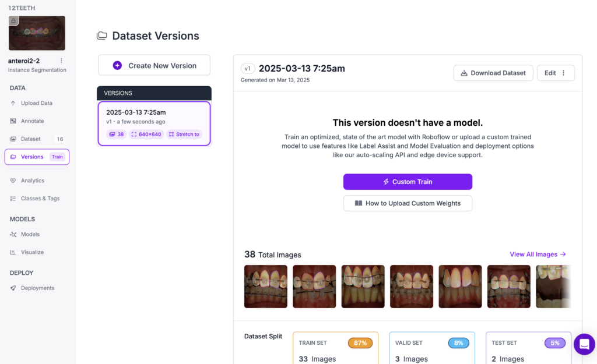Open the Edit dropdown menu
The height and width of the screenshot is (364, 597).
(556, 73)
